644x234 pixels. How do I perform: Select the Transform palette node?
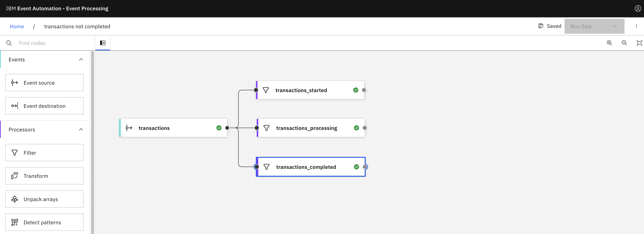click(44, 176)
